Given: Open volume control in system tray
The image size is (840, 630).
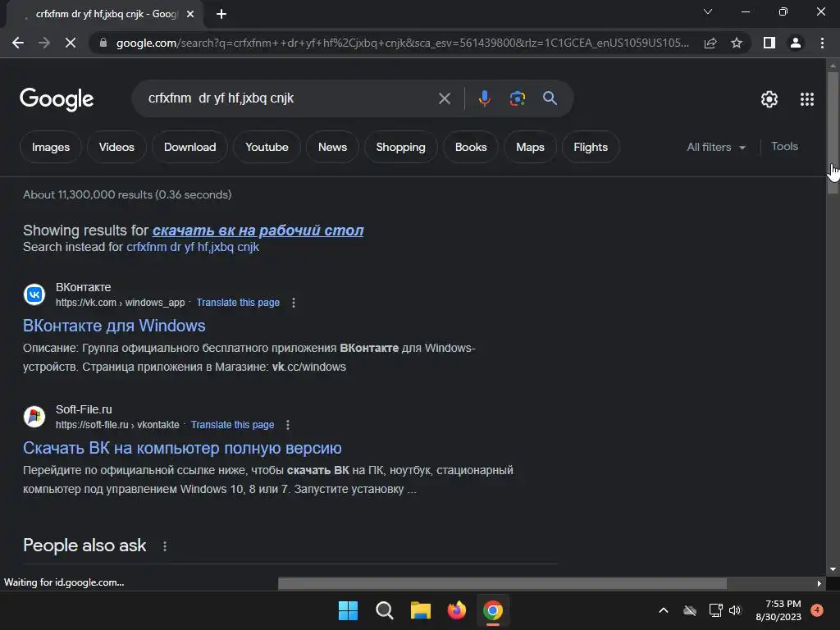Looking at the screenshot, I should click(x=735, y=610).
